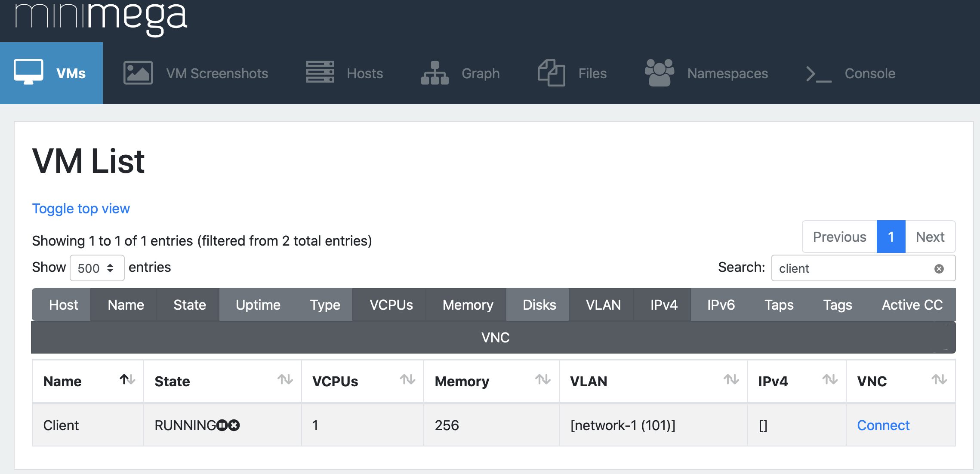This screenshot has height=474, width=980.
Task: Sort table by VNC column arrows
Action: [x=940, y=379]
